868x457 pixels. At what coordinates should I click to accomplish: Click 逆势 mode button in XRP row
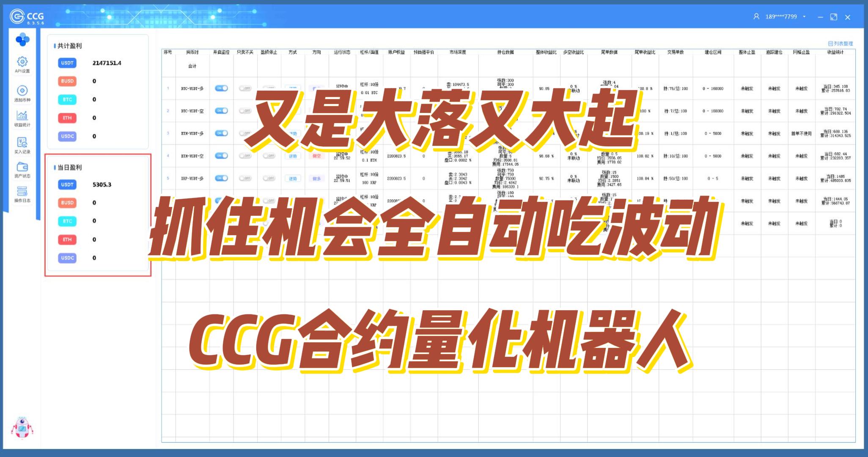coord(293,179)
